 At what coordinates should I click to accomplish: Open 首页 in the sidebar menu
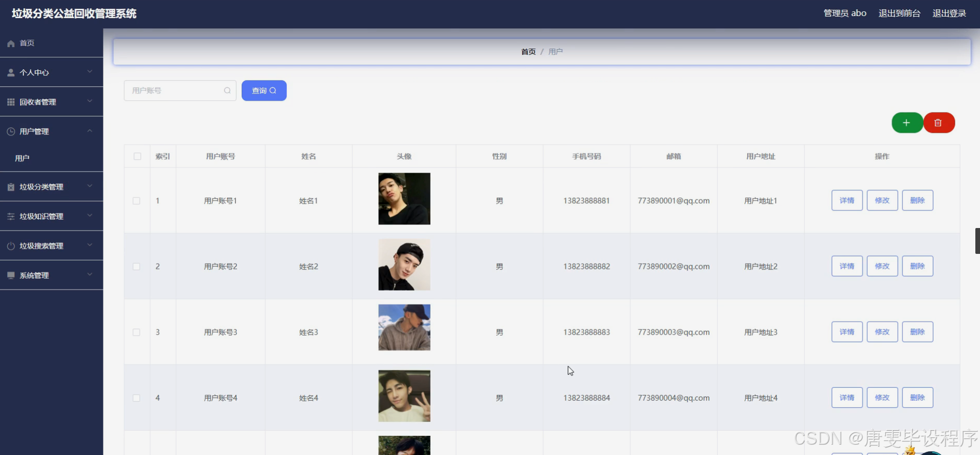click(51, 43)
